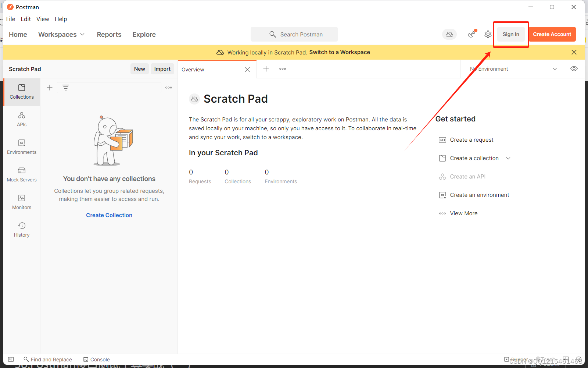Expand the Workspaces dropdown
The image size is (588, 368).
tap(61, 34)
